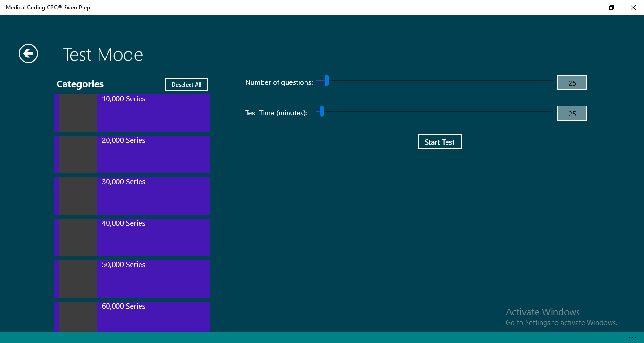Toggle the 40,000 Series category selection
The image size is (644, 343).
pyautogui.click(x=153, y=237)
